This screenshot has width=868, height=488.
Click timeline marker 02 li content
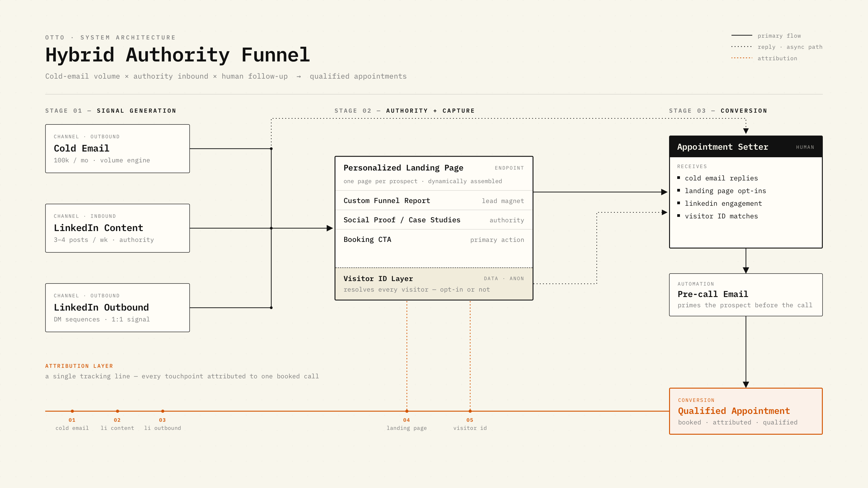(x=117, y=411)
